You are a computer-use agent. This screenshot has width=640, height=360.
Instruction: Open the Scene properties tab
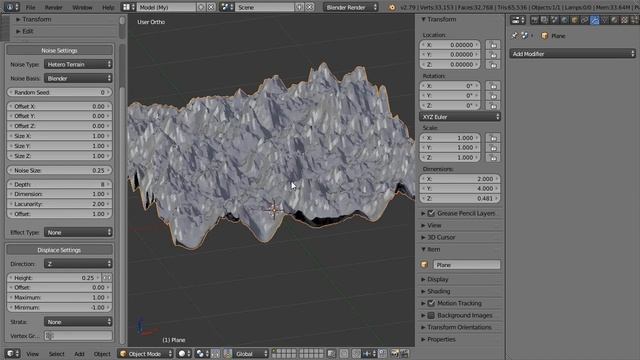coord(554,20)
